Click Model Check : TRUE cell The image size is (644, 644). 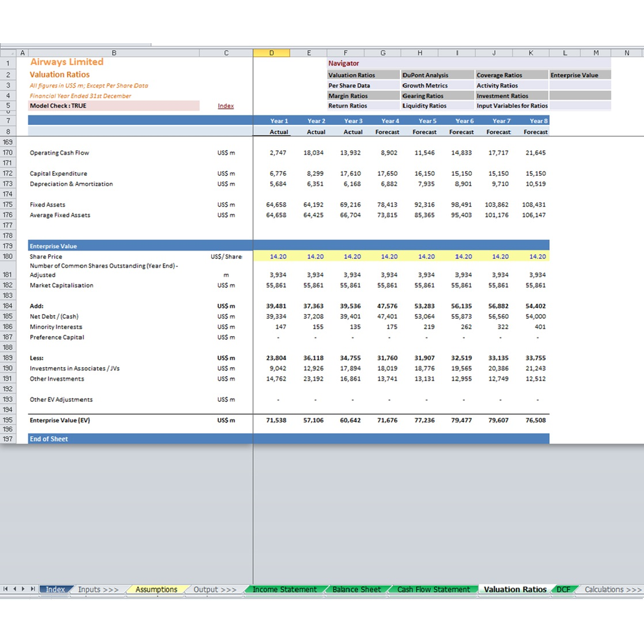(x=114, y=106)
